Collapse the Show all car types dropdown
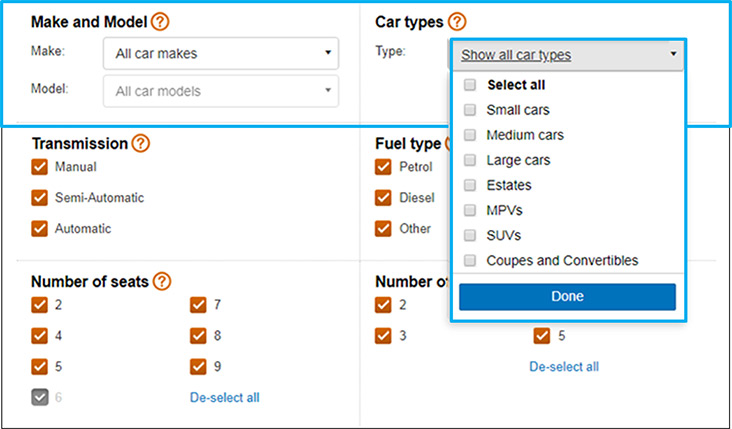This screenshot has height=429, width=732. pos(568,55)
